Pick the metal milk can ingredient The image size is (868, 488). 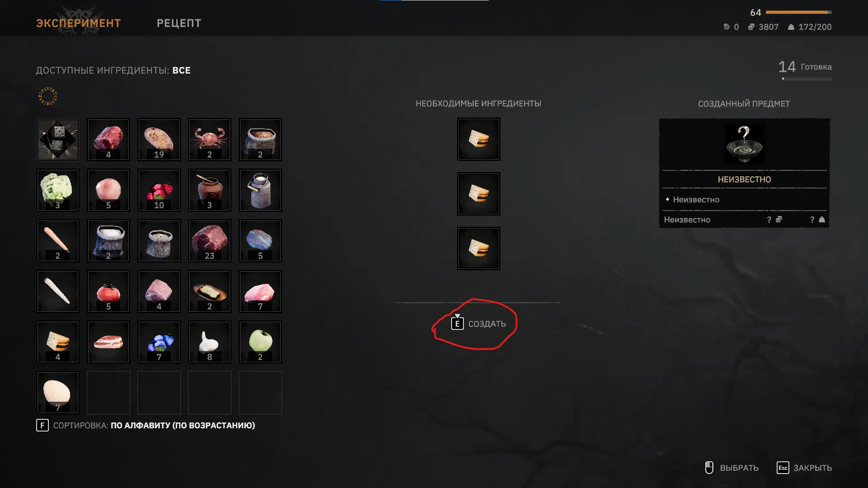tap(260, 190)
